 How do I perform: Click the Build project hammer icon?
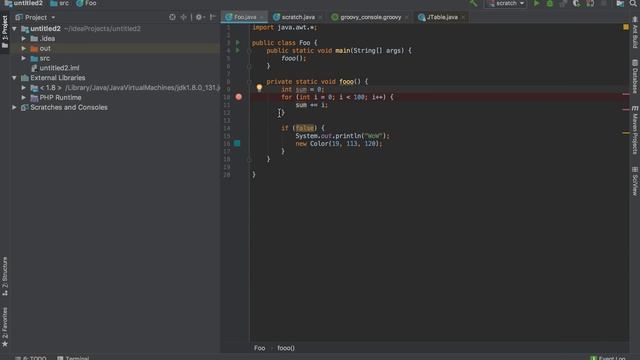click(473, 3)
